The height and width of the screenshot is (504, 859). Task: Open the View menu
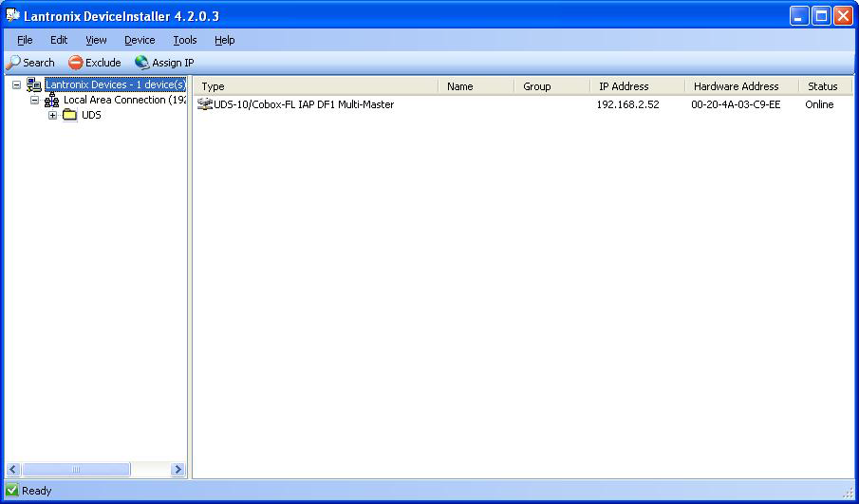tap(96, 40)
